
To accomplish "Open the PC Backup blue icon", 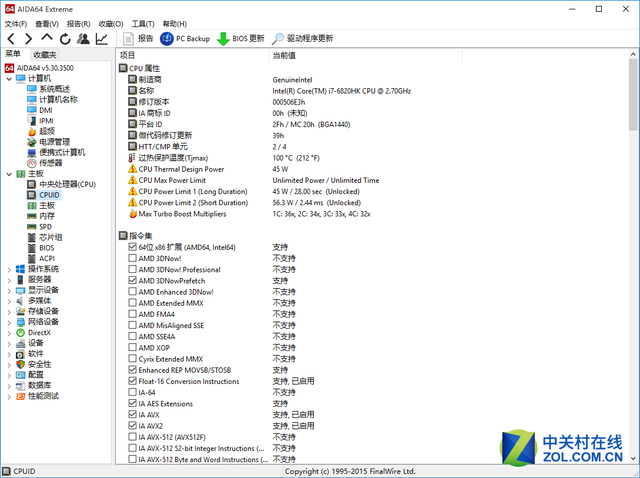I will point(167,39).
